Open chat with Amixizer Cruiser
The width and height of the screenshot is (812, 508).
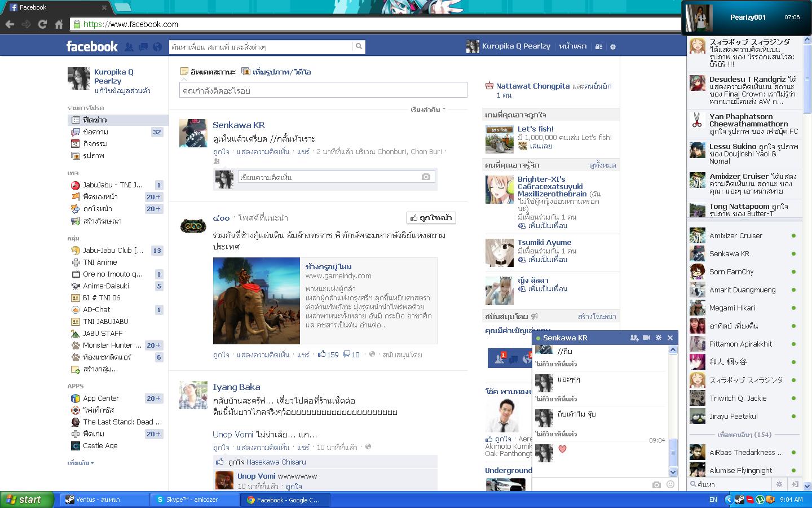click(743, 236)
